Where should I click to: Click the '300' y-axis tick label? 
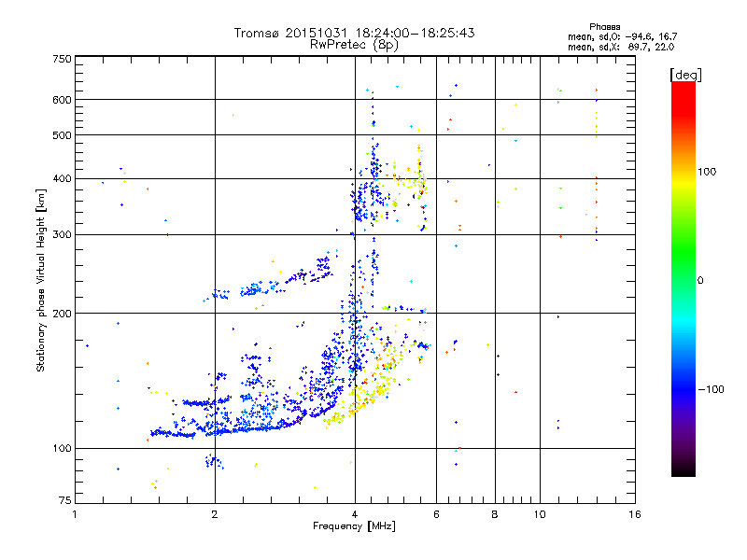(x=62, y=235)
